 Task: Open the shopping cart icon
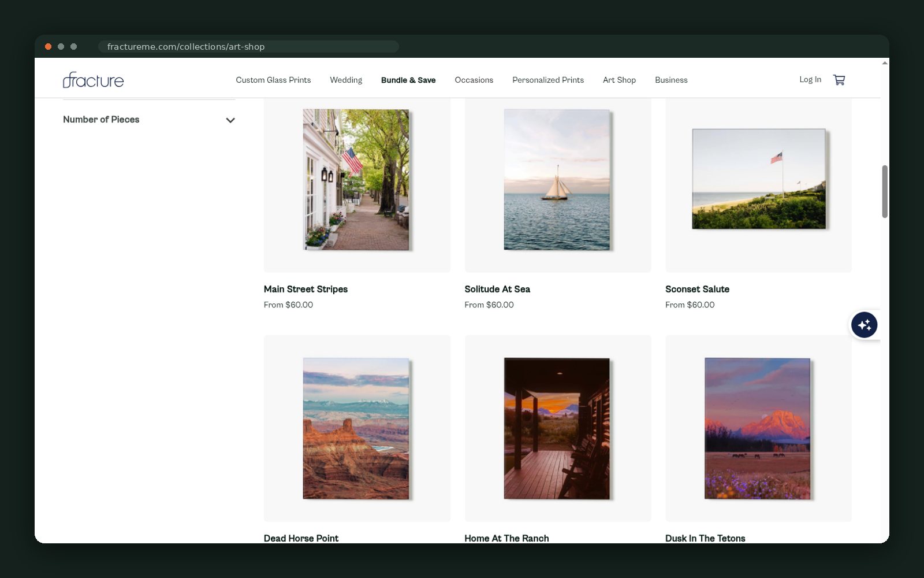[839, 80]
